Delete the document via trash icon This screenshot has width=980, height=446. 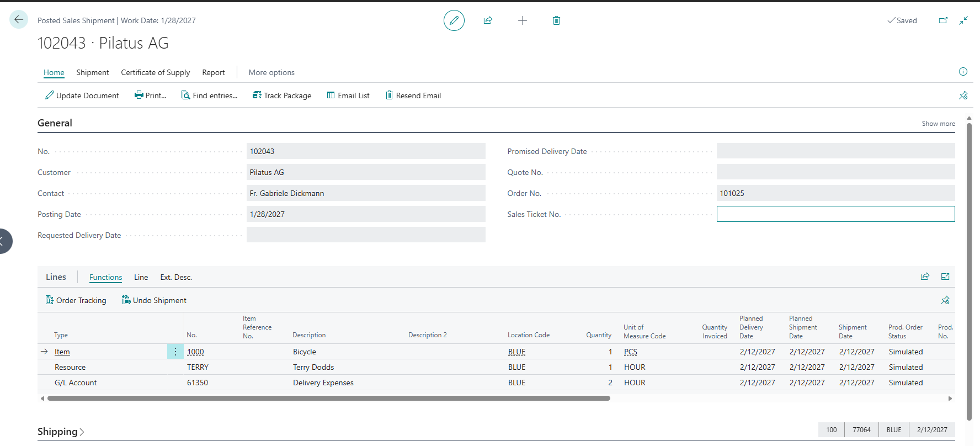pos(556,20)
